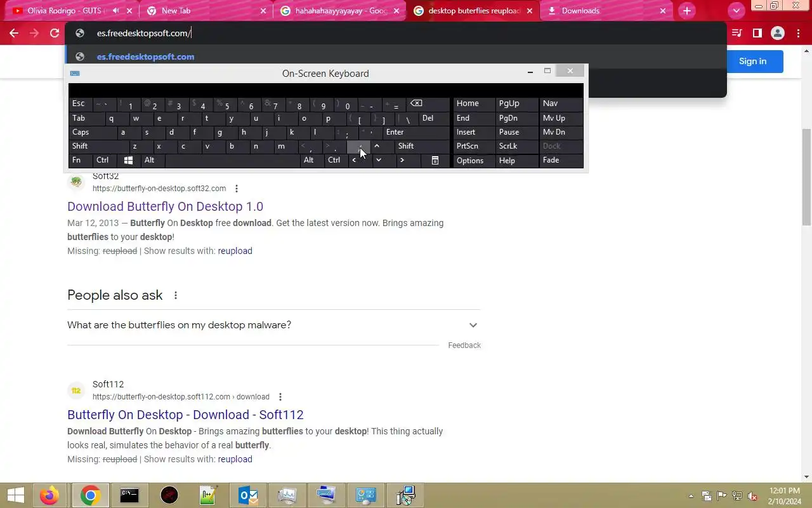Expand 'What are the butterflies' question chevron

[473, 325]
